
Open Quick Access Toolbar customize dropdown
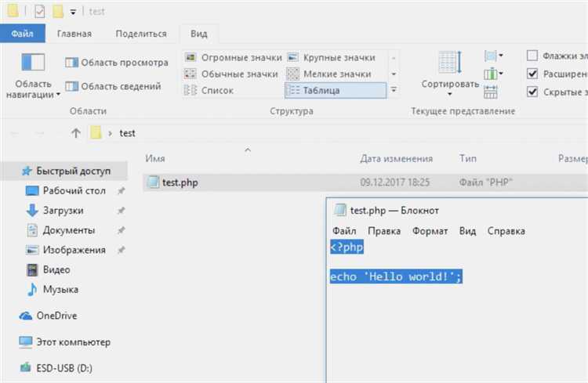(x=73, y=13)
